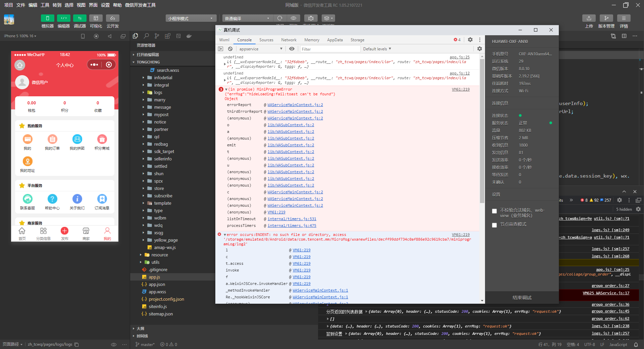The height and width of the screenshot is (349, 644).
Task: Open the internal/timers.js:531 link
Action: tap(292, 219)
